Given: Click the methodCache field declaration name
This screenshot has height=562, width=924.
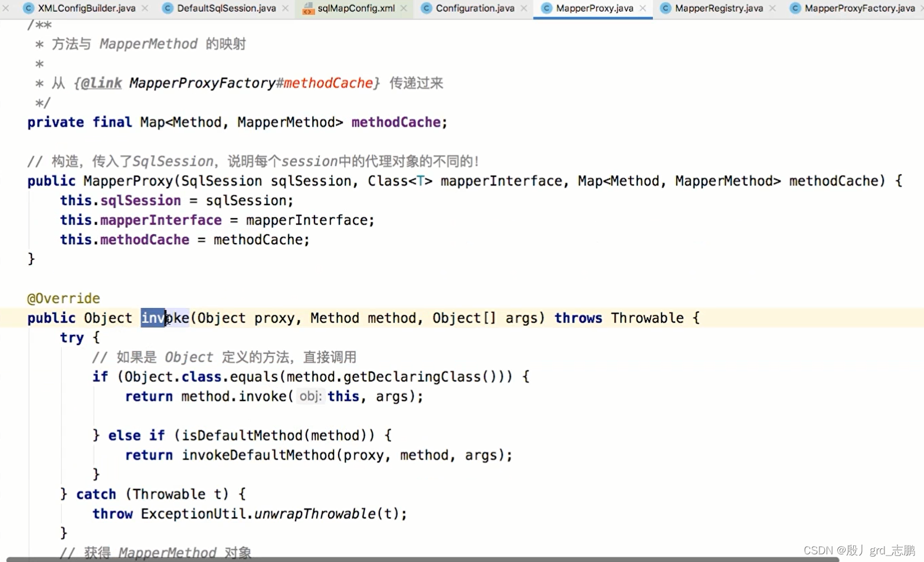Looking at the screenshot, I should point(396,122).
